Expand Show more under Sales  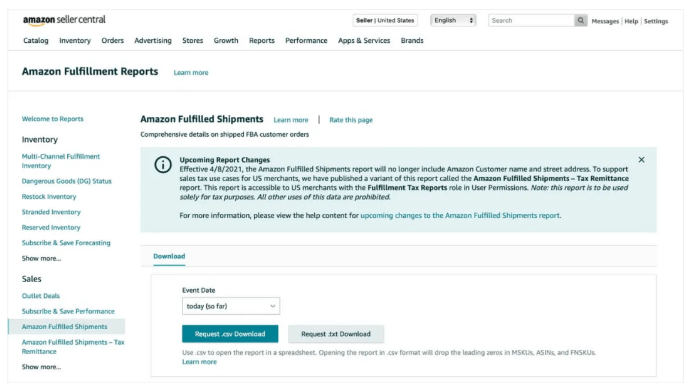42,367
